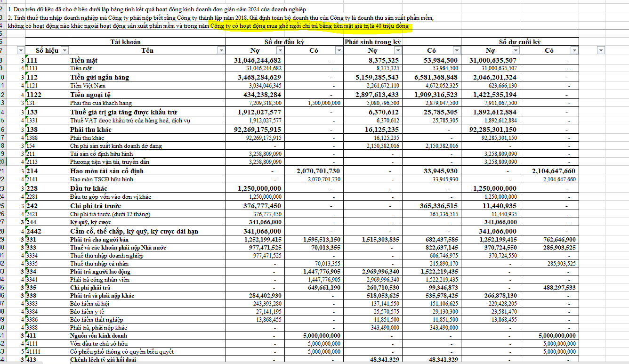The width and height of the screenshot is (629, 364).
Task: Select the Số dư cuối kỳ header cell
Action: click(519, 42)
